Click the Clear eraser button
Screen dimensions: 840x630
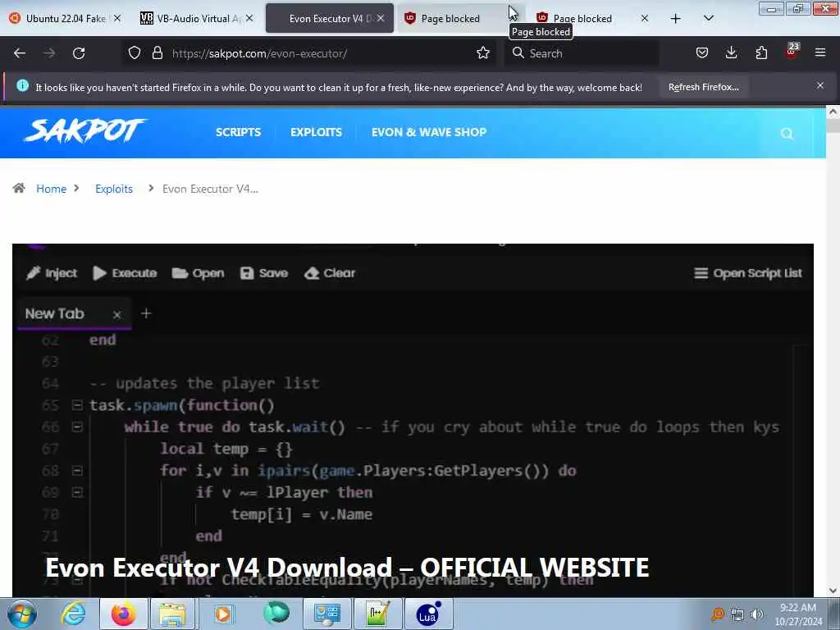click(330, 273)
